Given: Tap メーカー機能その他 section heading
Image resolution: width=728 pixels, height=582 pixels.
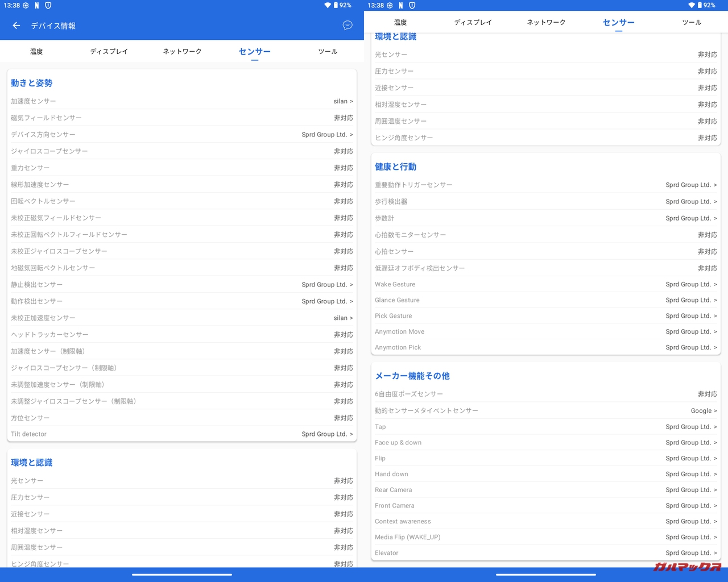Looking at the screenshot, I should pos(412,376).
